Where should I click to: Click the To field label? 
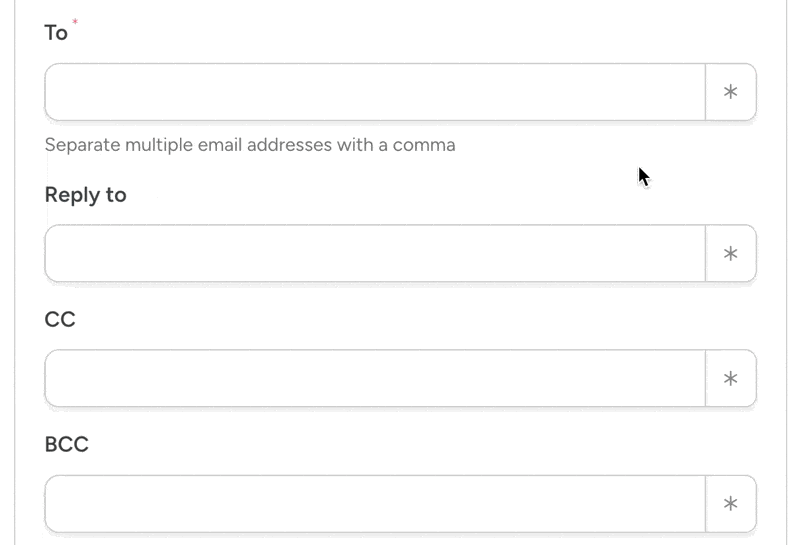point(56,33)
